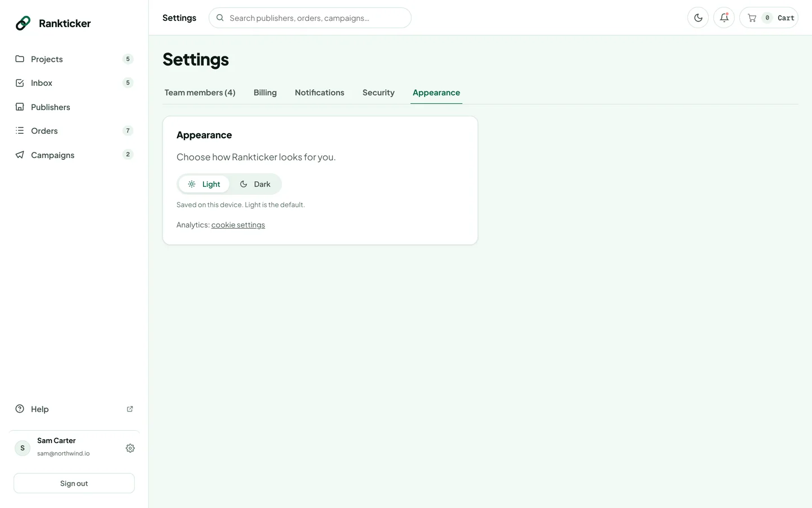
Task: Click the gear icon beside Sam Carter
Action: coord(130,448)
